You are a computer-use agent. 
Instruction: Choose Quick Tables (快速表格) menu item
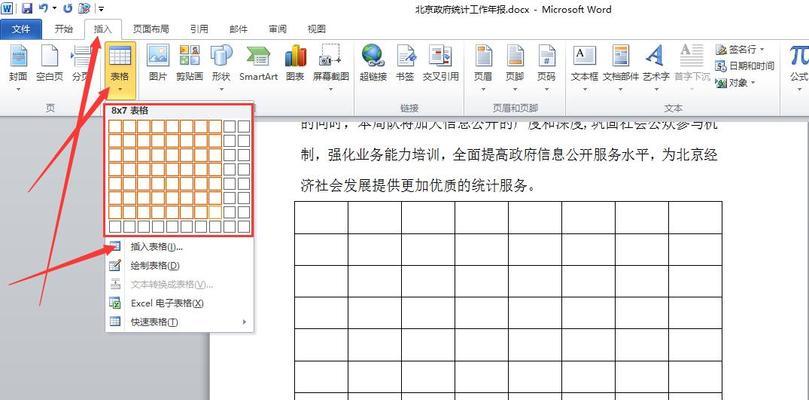pyautogui.click(x=180, y=322)
